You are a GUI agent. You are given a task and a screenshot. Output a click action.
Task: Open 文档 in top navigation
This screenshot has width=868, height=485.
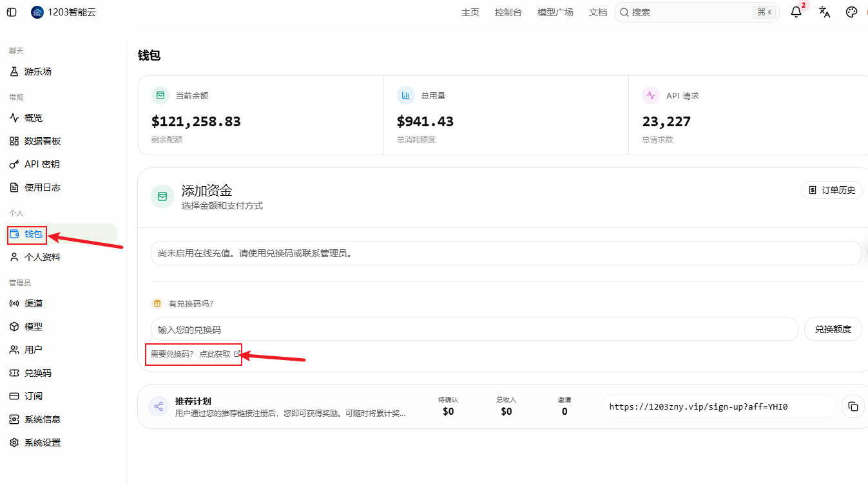coord(598,12)
